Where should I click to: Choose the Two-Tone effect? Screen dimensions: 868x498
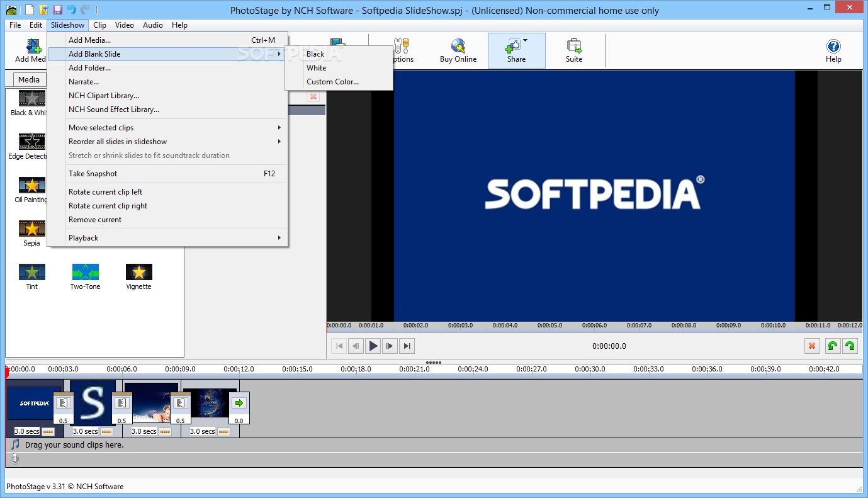point(85,276)
